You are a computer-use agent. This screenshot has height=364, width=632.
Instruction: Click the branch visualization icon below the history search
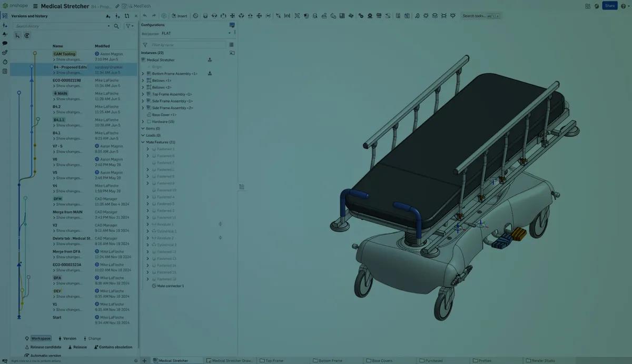pyautogui.click(x=16, y=35)
